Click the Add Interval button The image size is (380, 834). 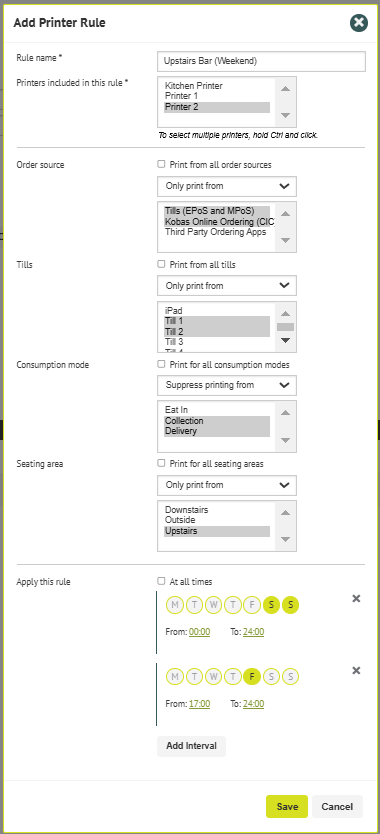[x=192, y=746]
